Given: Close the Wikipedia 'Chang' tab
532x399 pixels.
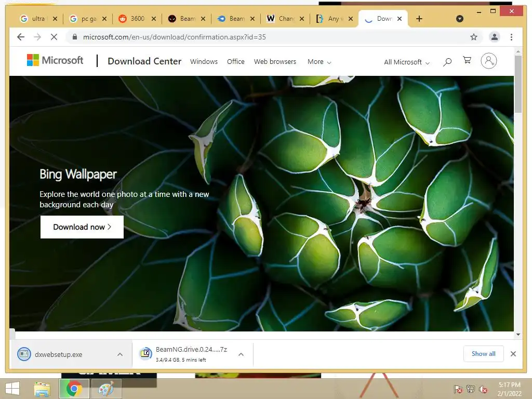Looking at the screenshot, I should coord(302,19).
